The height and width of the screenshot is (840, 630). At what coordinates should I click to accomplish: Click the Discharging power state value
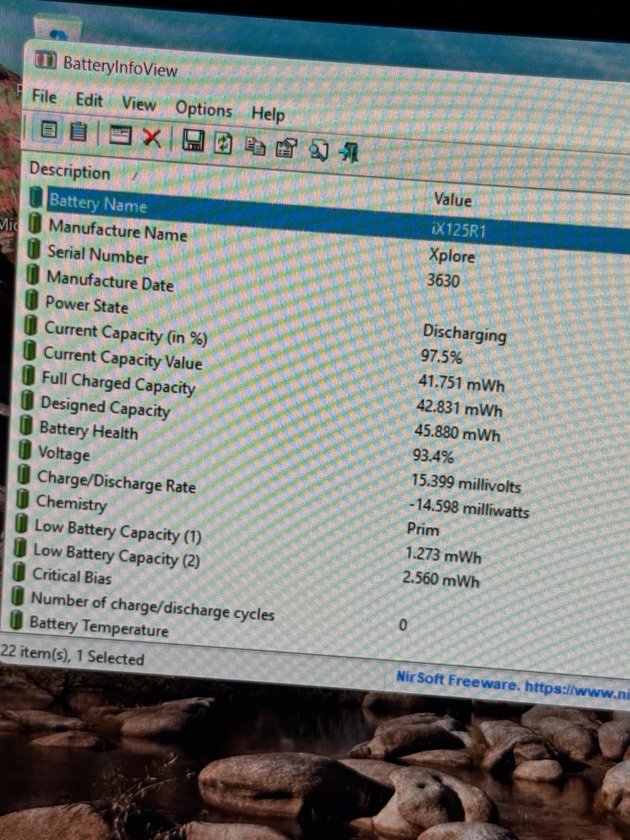pos(465,333)
